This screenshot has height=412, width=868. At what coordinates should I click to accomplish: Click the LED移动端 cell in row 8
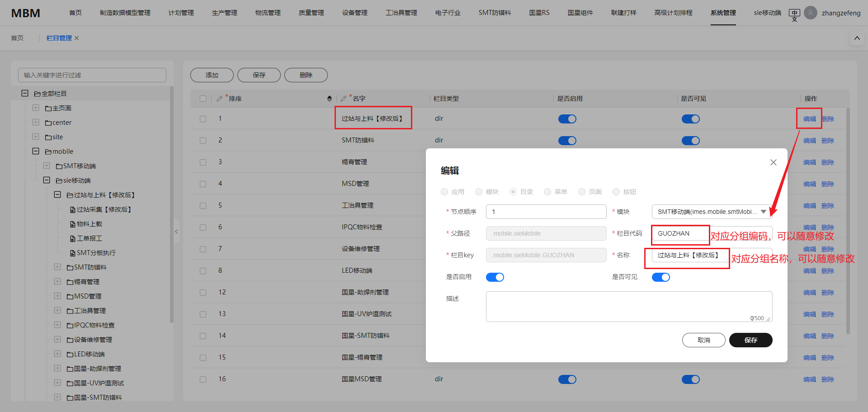pyautogui.click(x=357, y=270)
